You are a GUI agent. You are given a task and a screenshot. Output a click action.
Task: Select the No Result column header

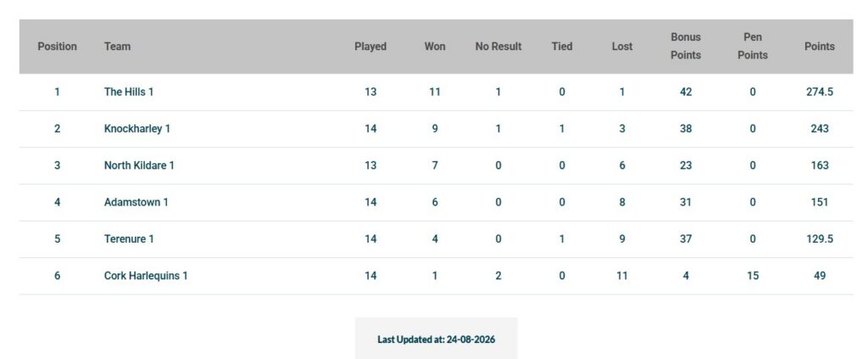[498, 47]
